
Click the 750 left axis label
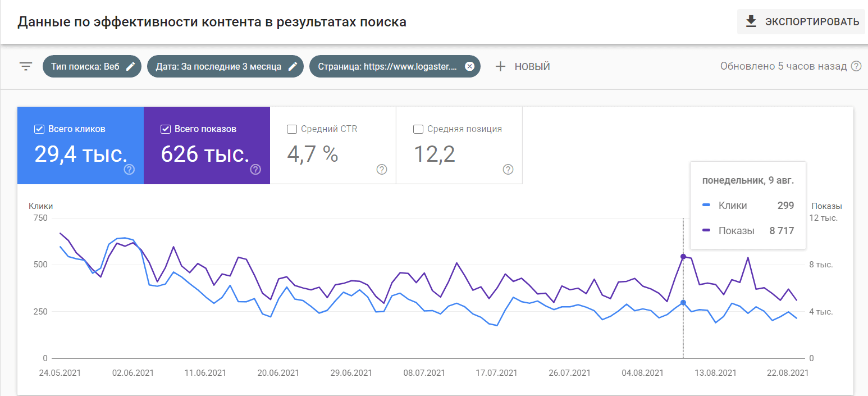point(41,218)
